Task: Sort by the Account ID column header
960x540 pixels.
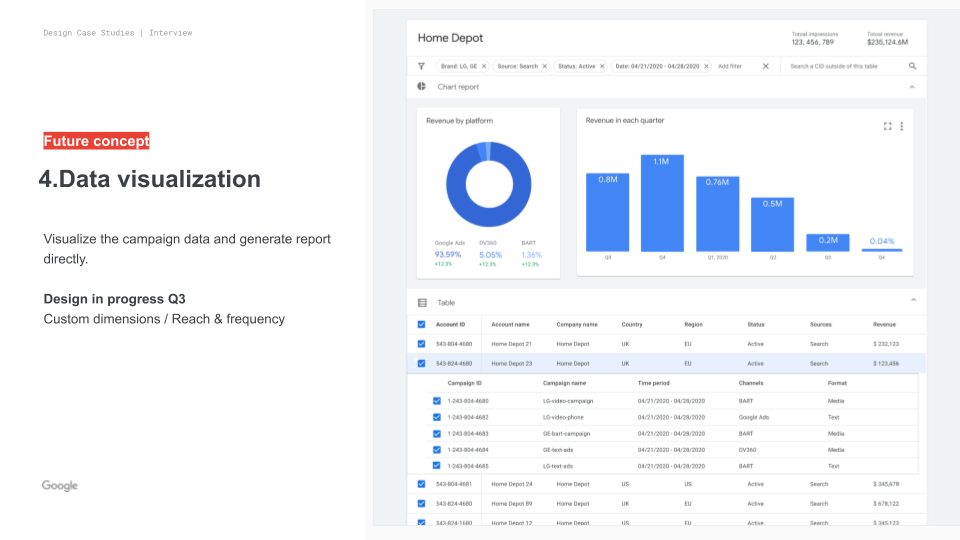Action: pyautogui.click(x=450, y=324)
